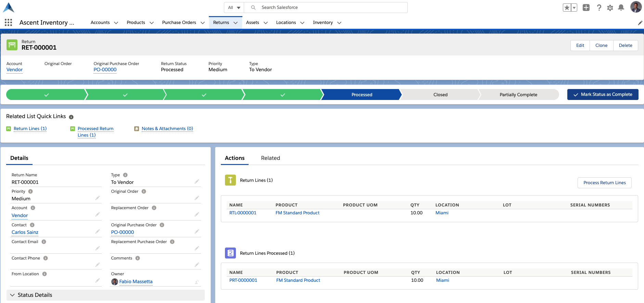Click the edit pencil for Replacement Purchase Order
This screenshot has width=644, height=303.
coord(197,248)
